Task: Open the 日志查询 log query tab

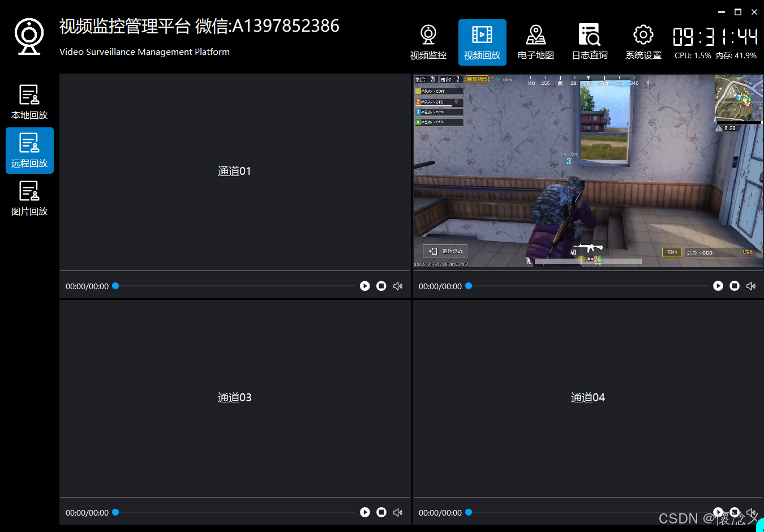Action: (590, 42)
